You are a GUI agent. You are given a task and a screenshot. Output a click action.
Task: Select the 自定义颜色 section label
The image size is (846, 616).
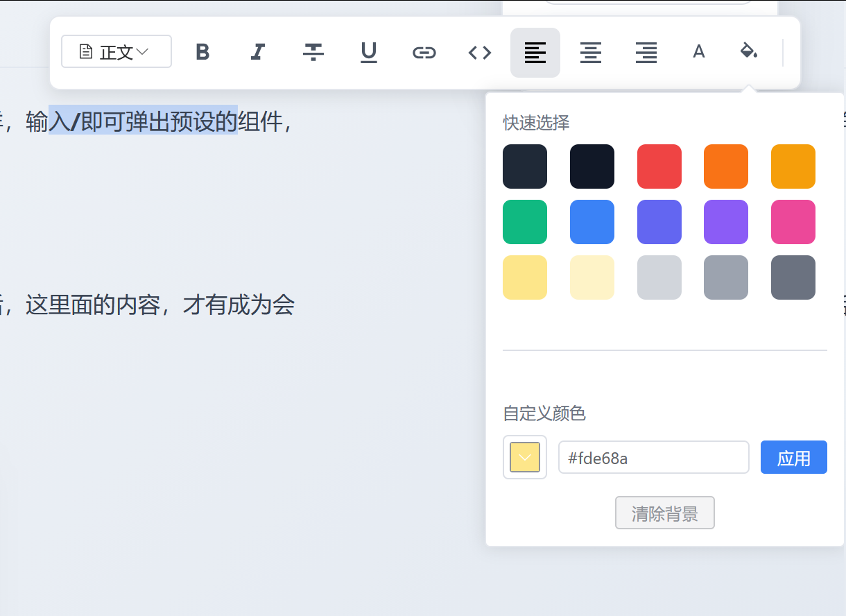coord(544,413)
